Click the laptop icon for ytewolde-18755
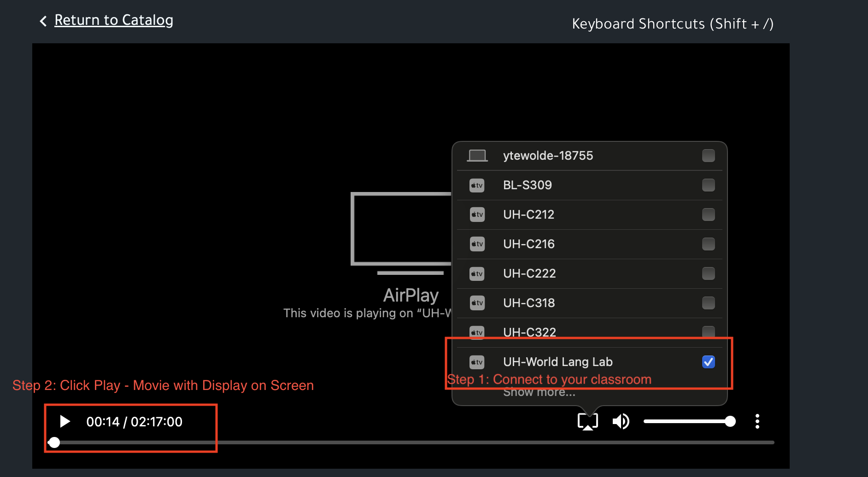This screenshot has height=477, width=868. pos(477,156)
